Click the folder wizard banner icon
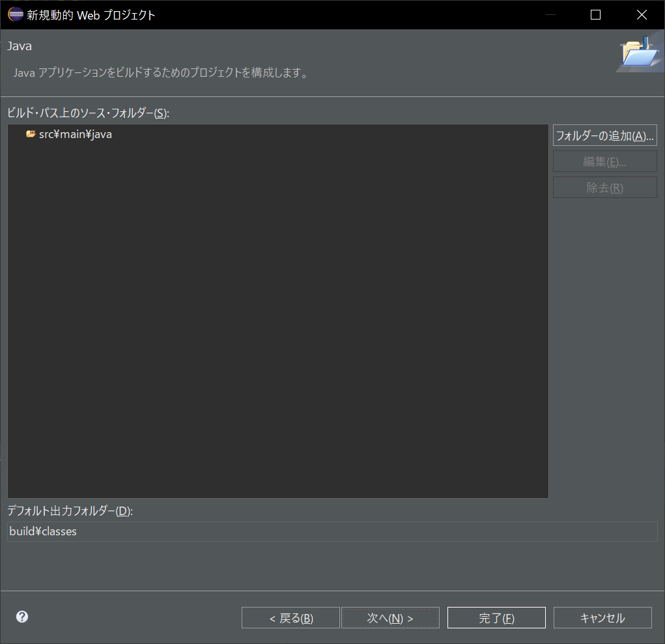The image size is (665, 644). point(640,53)
